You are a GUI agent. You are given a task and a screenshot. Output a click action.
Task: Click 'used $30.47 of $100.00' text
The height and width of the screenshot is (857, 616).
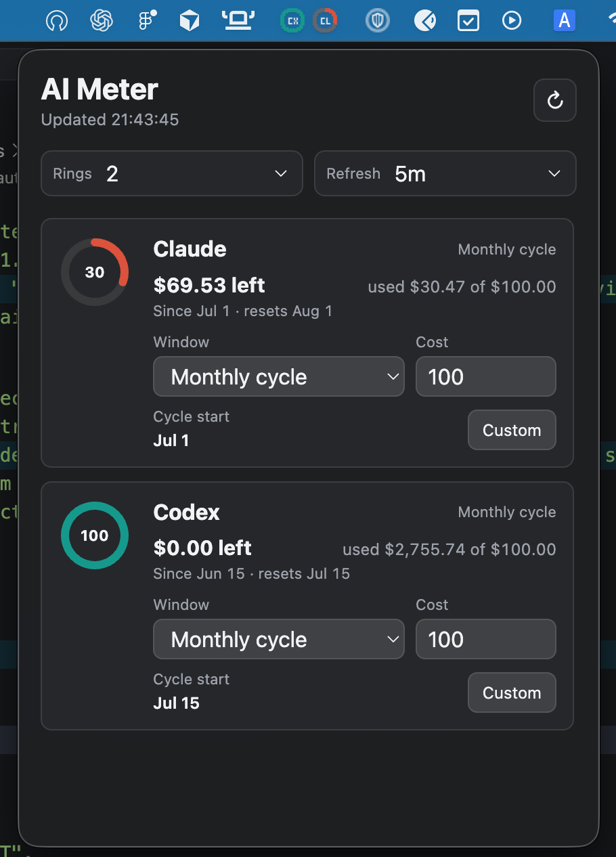click(x=462, y=287)
